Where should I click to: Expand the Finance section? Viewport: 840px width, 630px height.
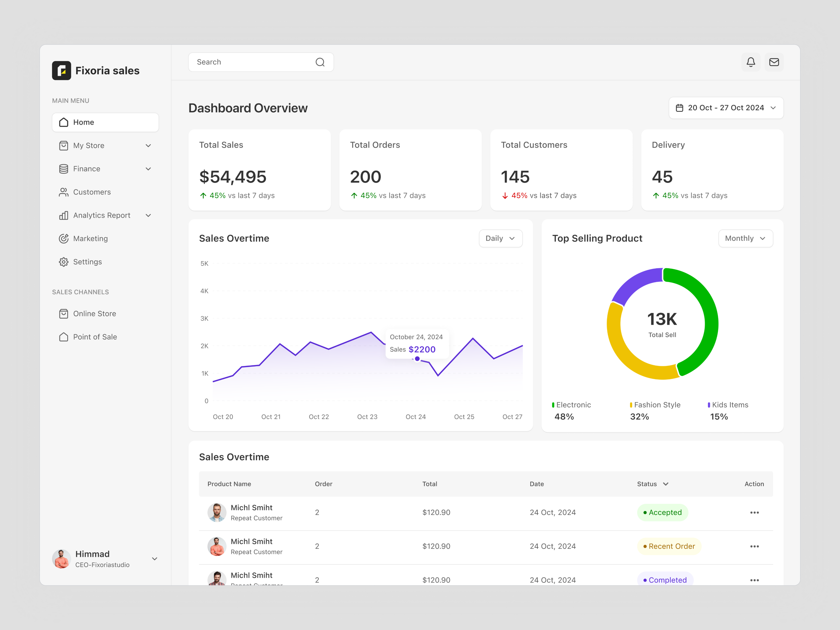coord(149,169)
